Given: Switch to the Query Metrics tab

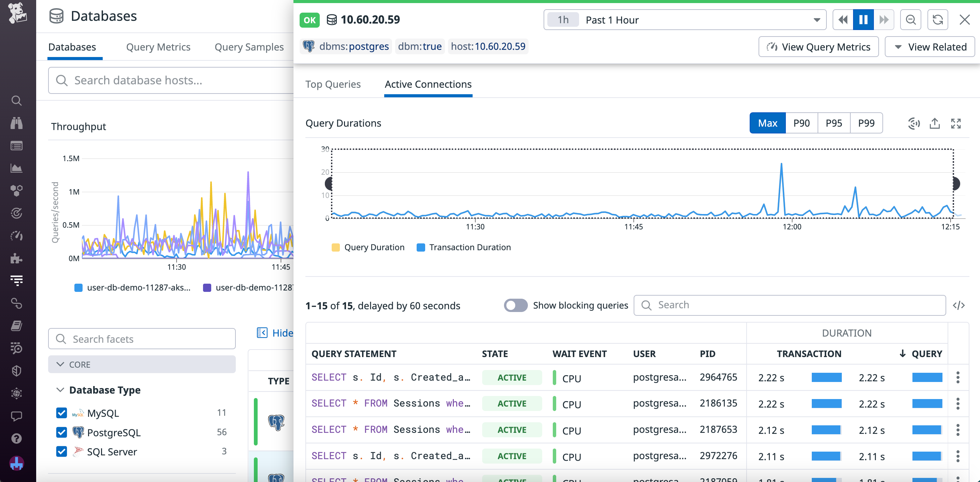Looking at the screenshot, I should tap(158, 47).
